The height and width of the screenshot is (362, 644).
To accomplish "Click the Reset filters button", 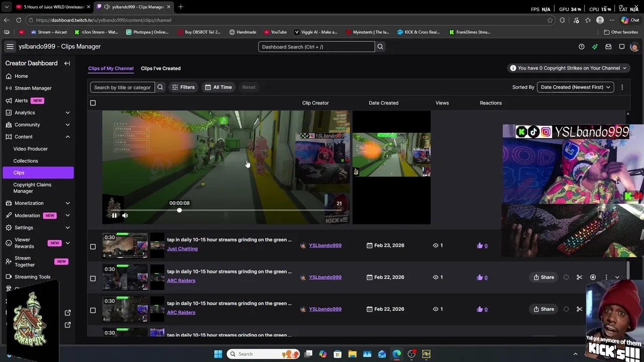I will pos(249,87).
